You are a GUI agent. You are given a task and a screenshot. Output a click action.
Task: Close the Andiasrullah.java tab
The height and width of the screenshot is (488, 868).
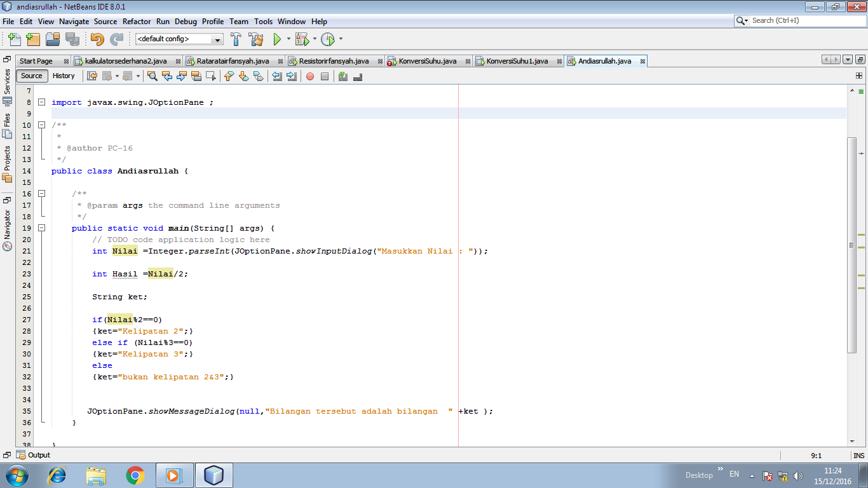tap(642, 62)
